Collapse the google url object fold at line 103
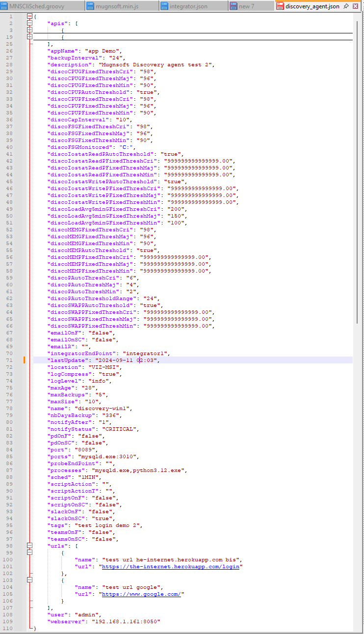The image size is (364, 634). click(30, 580)
